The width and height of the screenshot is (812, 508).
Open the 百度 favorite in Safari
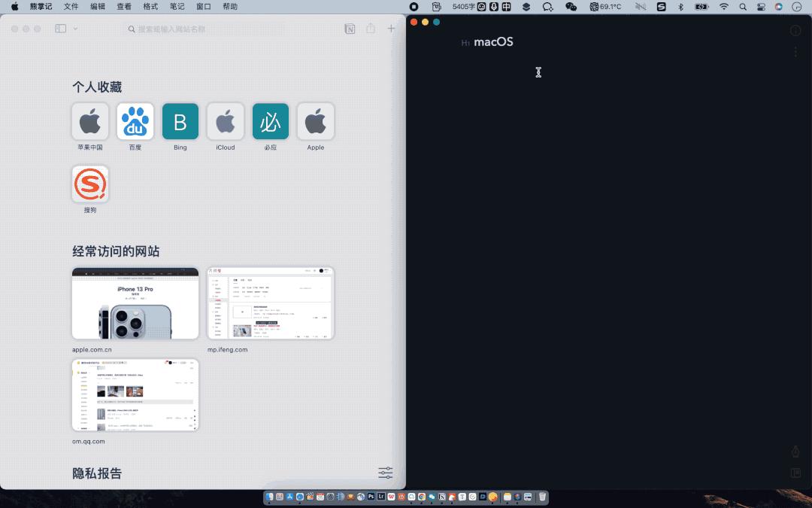tap(135, 121)
